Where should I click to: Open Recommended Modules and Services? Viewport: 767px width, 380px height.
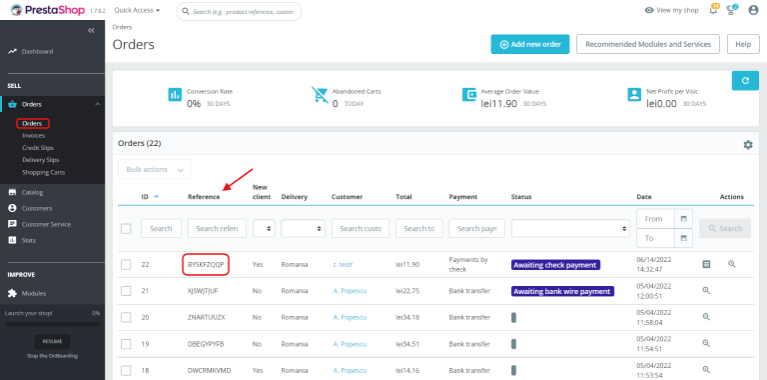click(x=648, y=44)
